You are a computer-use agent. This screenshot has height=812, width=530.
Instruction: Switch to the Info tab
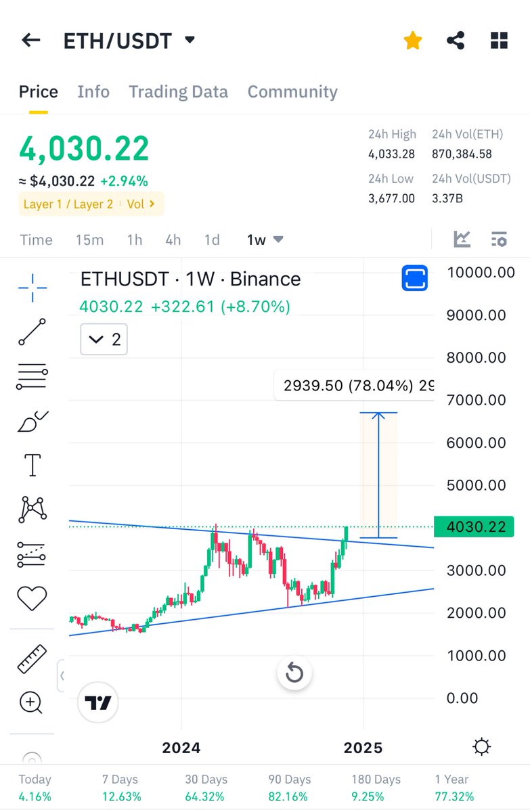tap(93, 92)
